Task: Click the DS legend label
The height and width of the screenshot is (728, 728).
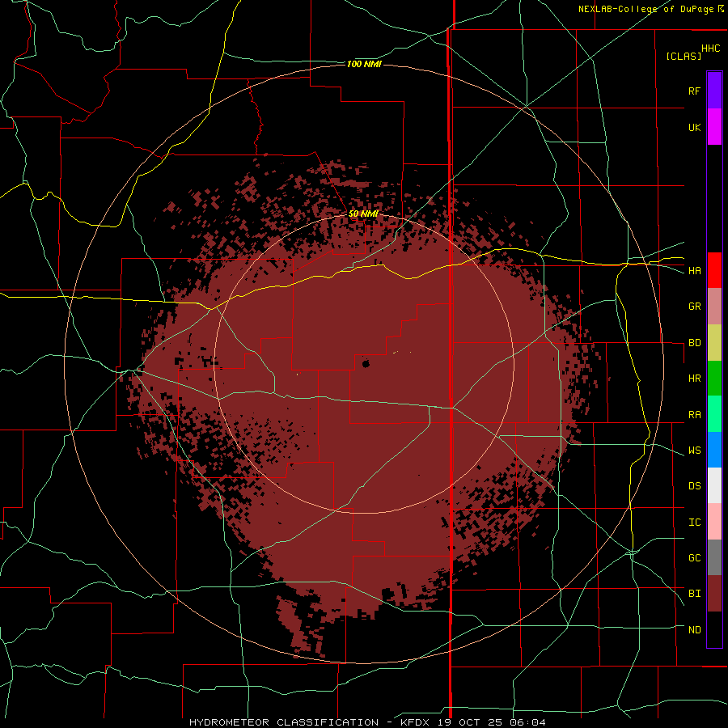Action: click(694, 486)
